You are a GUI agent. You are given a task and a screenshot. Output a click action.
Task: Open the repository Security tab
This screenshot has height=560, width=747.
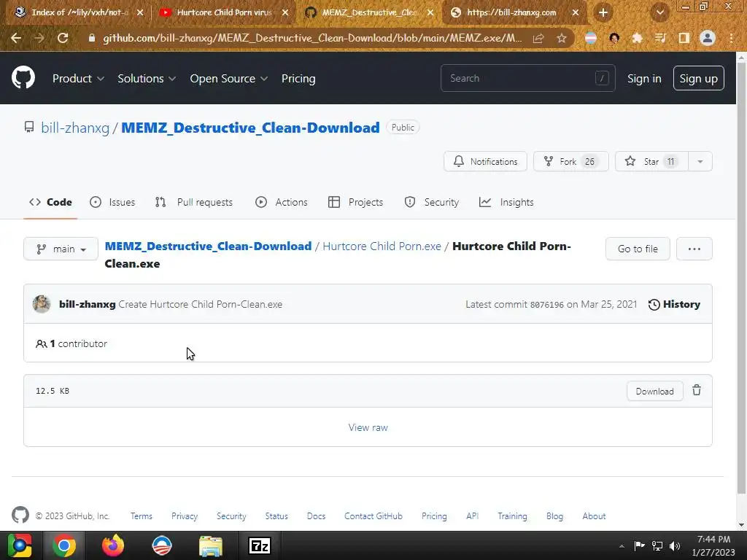(432, 202)
